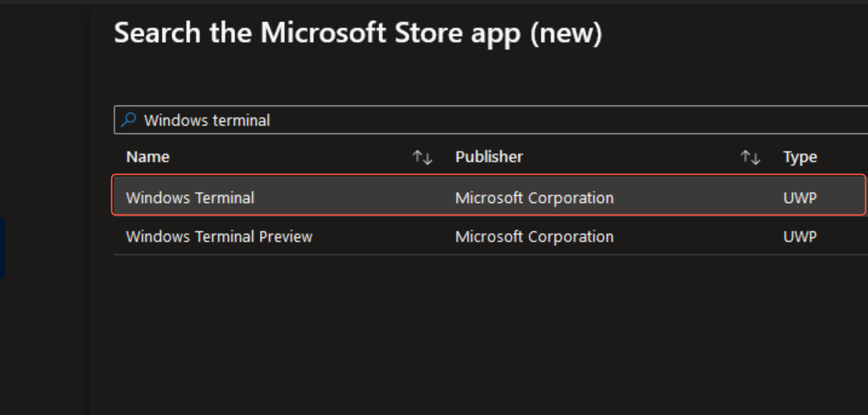Click Microsoft Corporation in Terminal Preview row
Screen dimensions: 868x415
(534, 236)
